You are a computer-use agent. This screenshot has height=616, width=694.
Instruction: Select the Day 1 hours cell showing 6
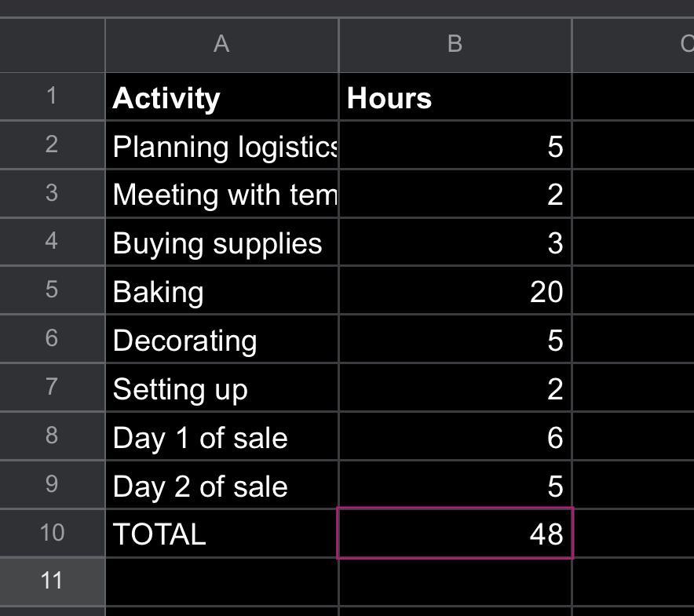click(x=455, y=437)
